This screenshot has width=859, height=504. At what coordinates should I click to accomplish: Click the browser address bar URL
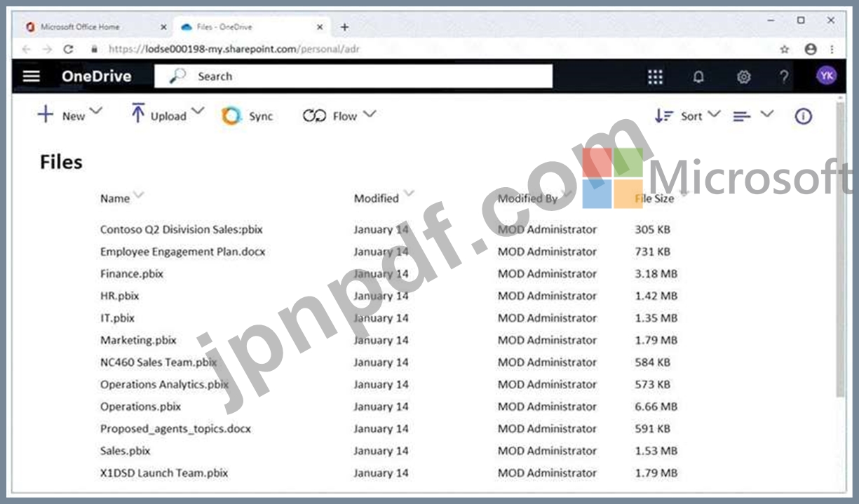click(234, 49)
